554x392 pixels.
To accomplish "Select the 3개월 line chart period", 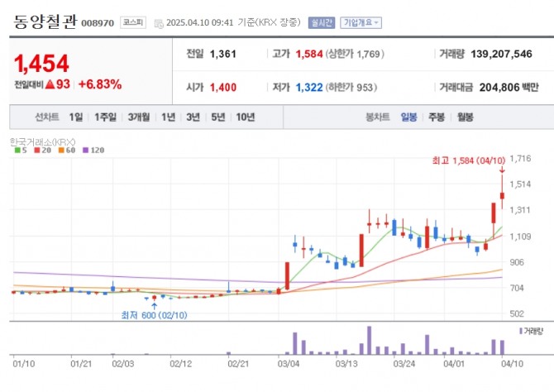I will point(139,117).
